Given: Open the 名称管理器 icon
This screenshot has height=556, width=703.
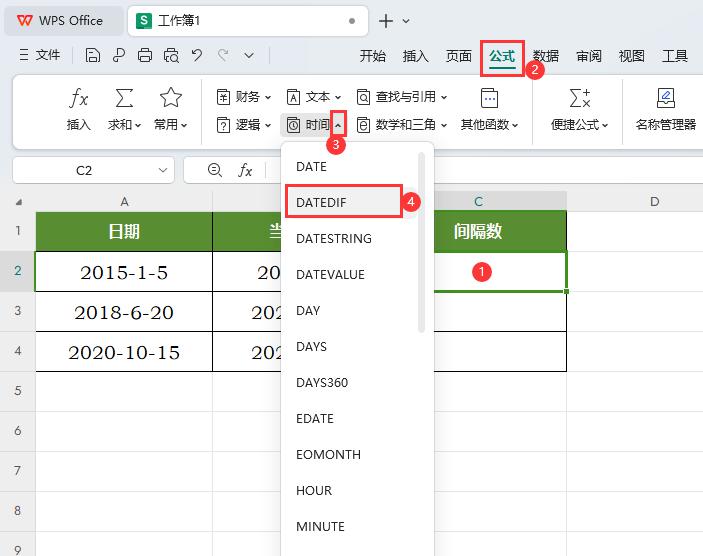Looking at the screenshot, I should (x=666, y=98).
